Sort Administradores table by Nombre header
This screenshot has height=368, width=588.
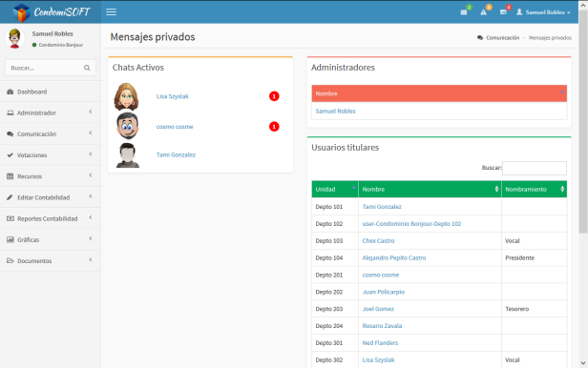[x=439, y=93]
